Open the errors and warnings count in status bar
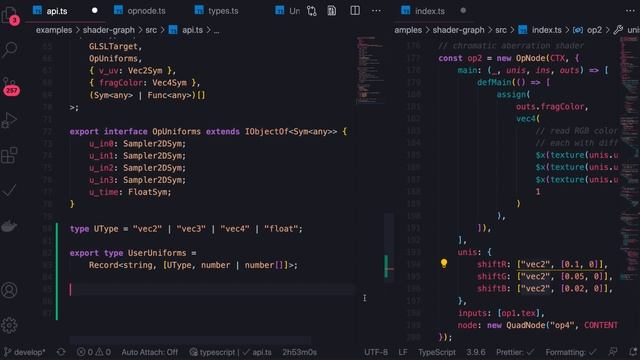Screen dimensions: 640x360 (94, 352)
